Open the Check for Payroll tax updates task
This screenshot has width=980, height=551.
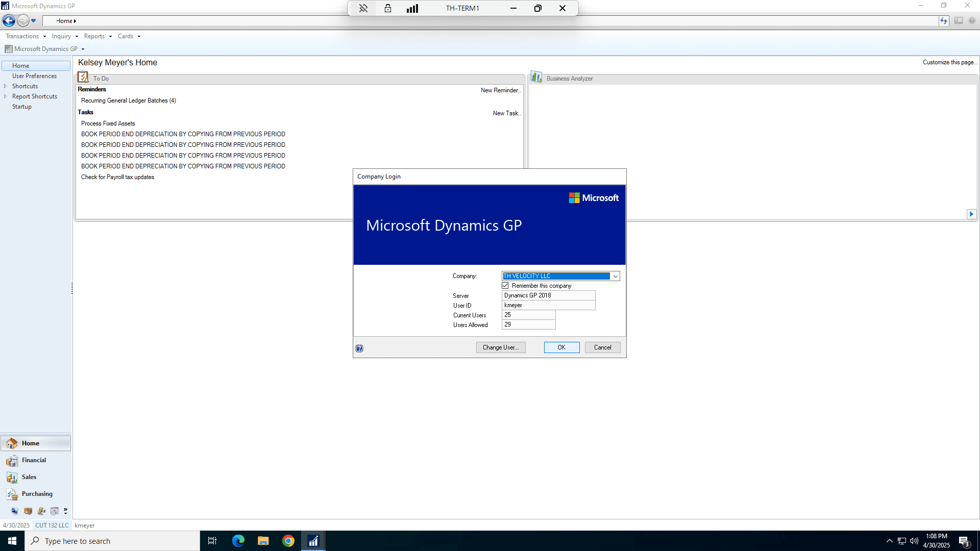[x=117, y=177]
